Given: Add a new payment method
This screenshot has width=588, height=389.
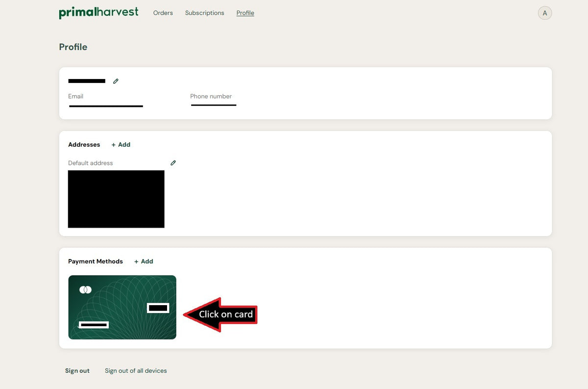Looking at the screenshot, I should (x=144, y=261).
